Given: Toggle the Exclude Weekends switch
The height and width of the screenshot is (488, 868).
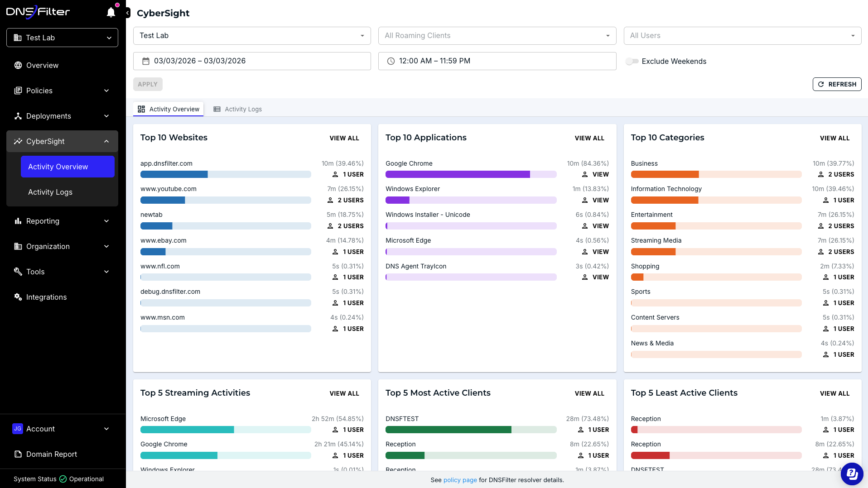Looking at the screenshot, I should (632, 61).
